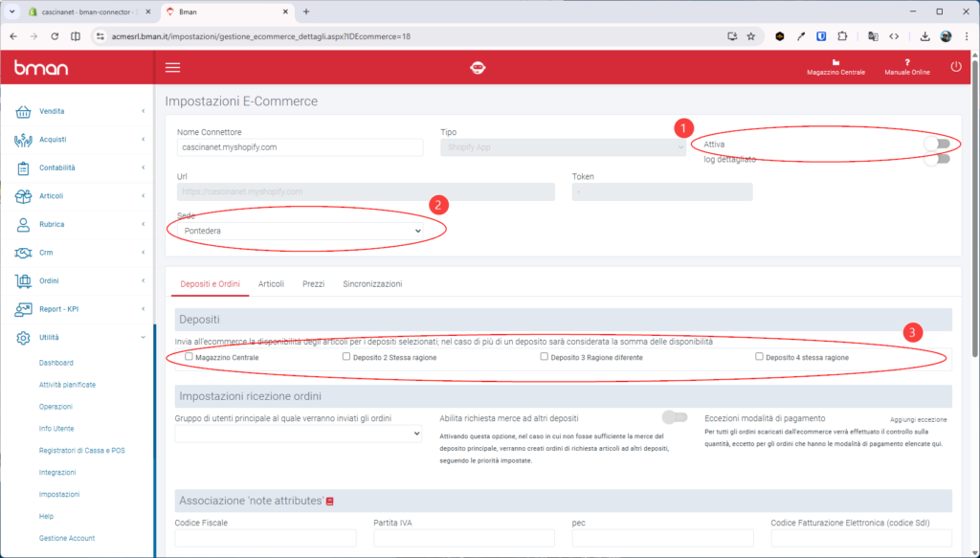Toggle the log dettagliato switch
Image resolution: width=980 pixels, height=558 pixels.
click(x=936, y=159)
